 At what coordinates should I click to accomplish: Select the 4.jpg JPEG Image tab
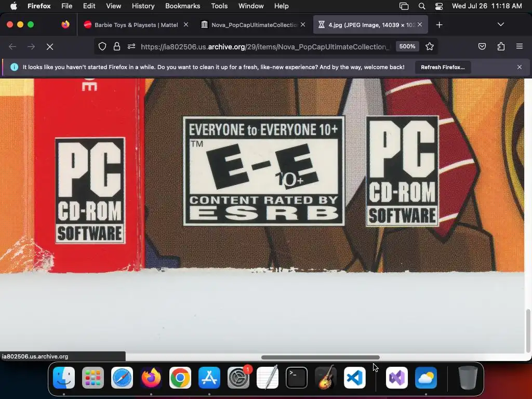click(x=370, y=25)
